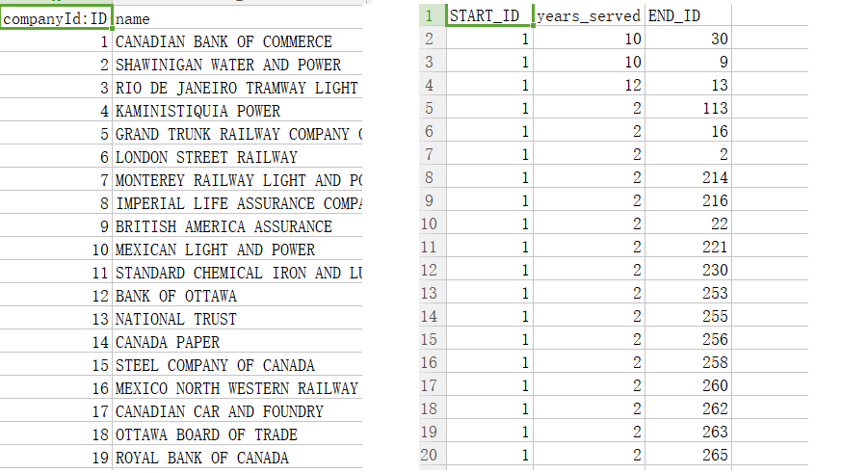This screenshot has width=868, height=473.
Task: Click the END_ID cell with value 265
Action: (x=688, y=455)
